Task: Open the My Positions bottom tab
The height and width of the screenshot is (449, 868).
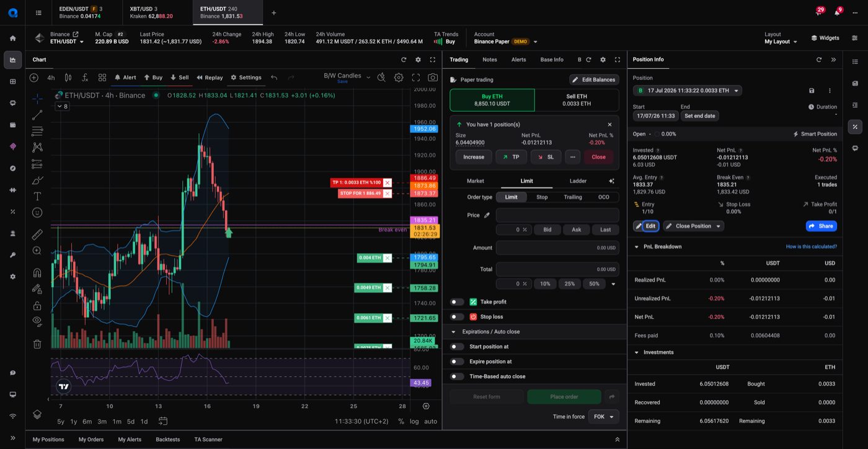Action: tap(48, 440)
